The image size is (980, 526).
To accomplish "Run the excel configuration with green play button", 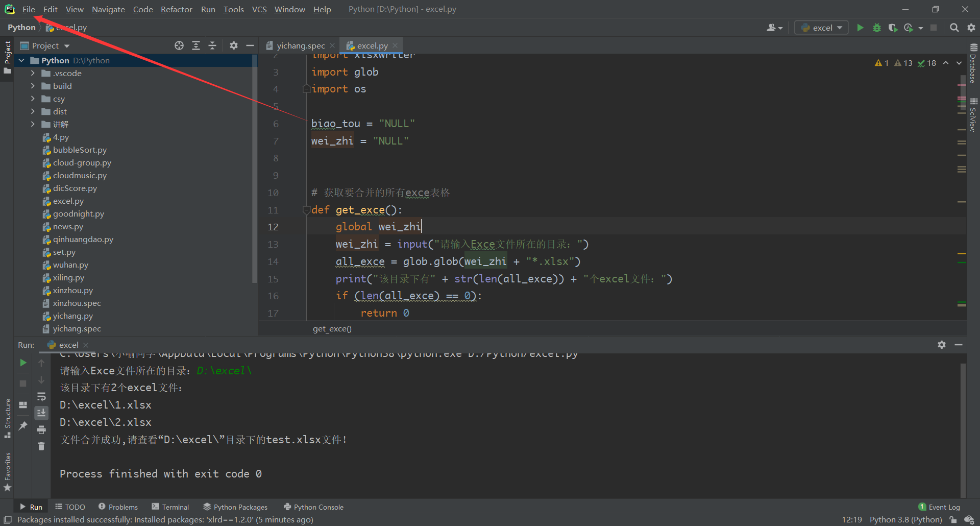I will pyautogui.click(x=860, y=28).
